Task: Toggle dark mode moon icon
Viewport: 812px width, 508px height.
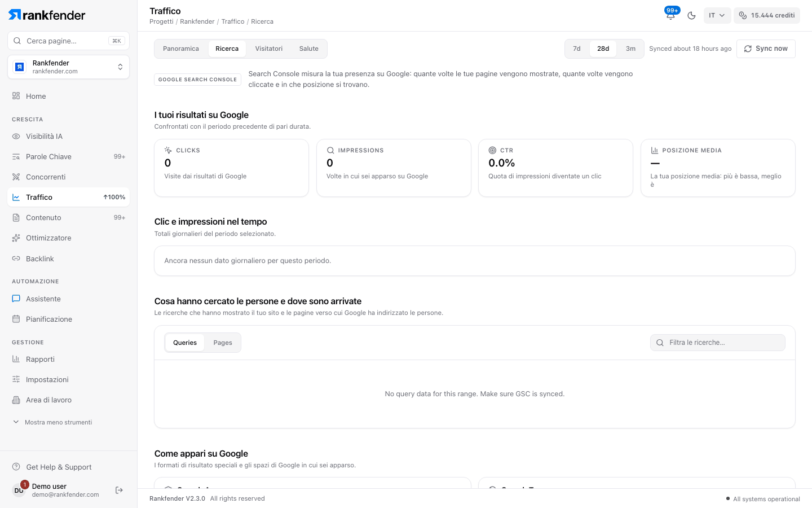Action: click(x=691, y=15)
